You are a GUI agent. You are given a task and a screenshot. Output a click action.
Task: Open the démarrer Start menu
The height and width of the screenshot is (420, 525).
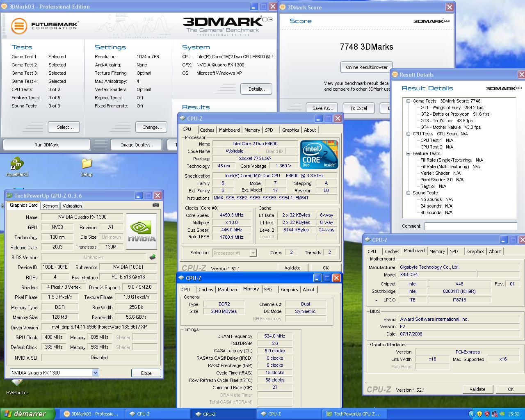tap(27, 414)
